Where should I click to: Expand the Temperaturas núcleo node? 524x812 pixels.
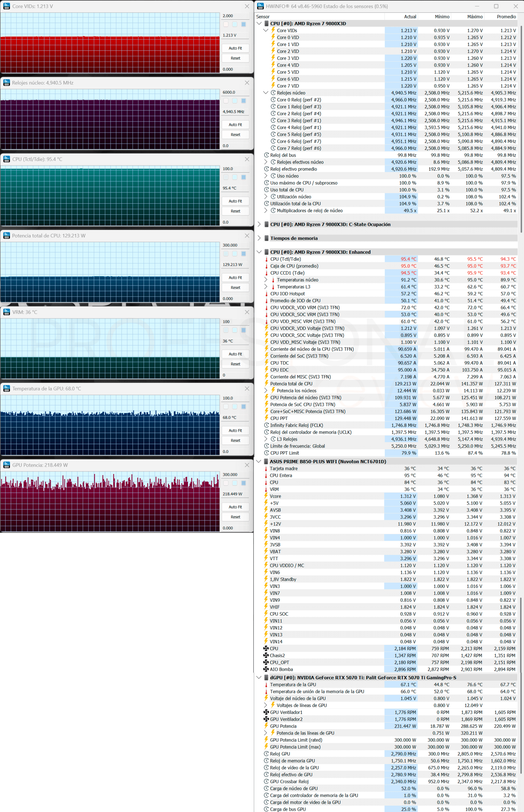tap(266, 279)
